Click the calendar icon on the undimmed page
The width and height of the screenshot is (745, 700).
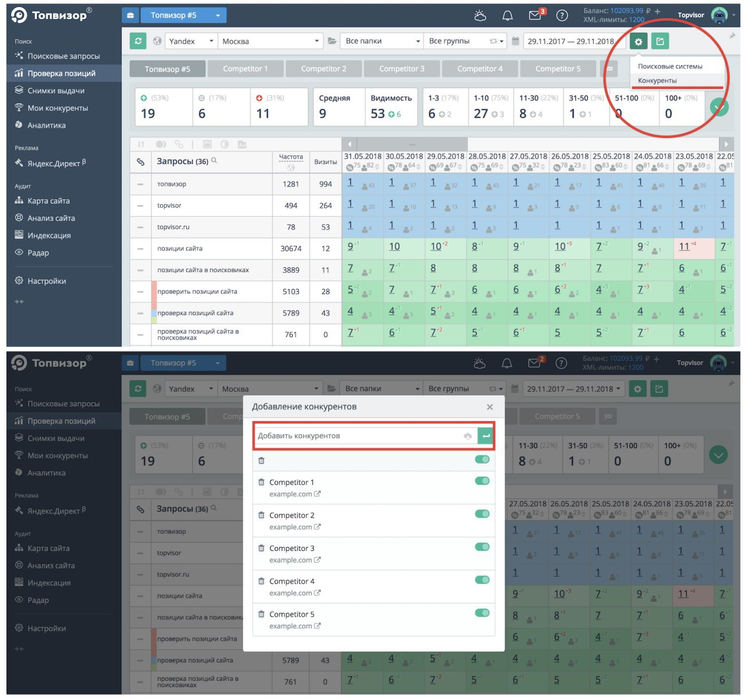coord(515,41)
